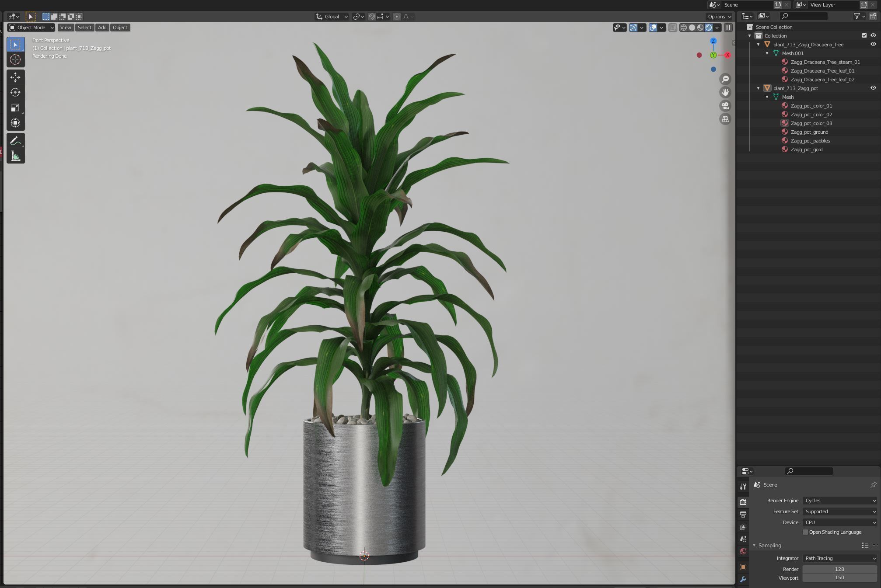Open the Options popover
This screenshot has width=881, height=588.
coord(719,17)
